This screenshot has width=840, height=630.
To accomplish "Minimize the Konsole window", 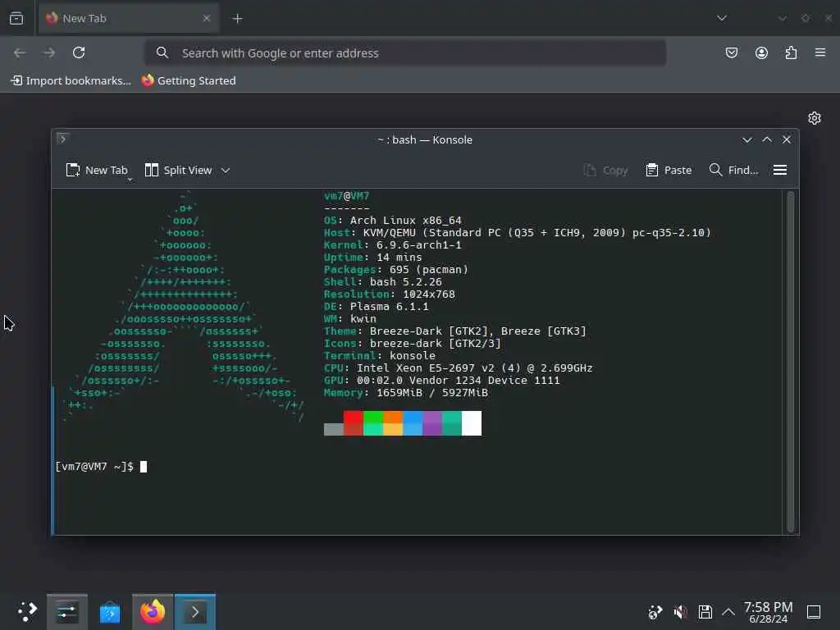I will (746, 139).
